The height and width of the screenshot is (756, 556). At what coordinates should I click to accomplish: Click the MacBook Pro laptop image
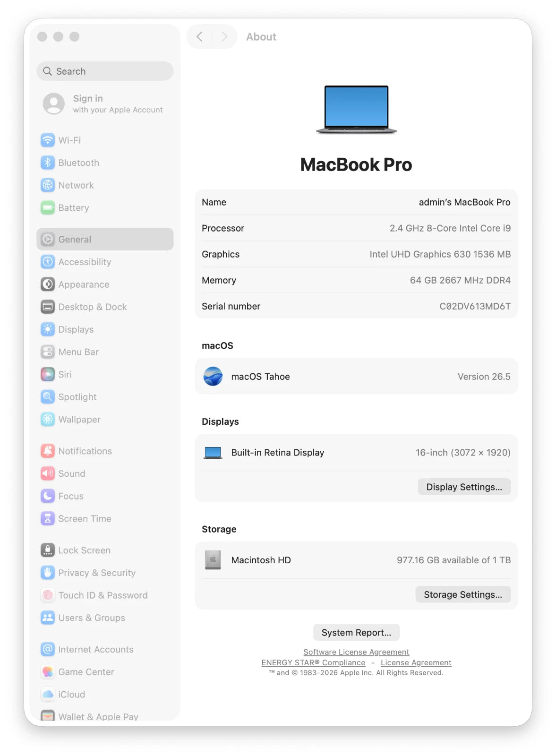[x=356, y=110]
